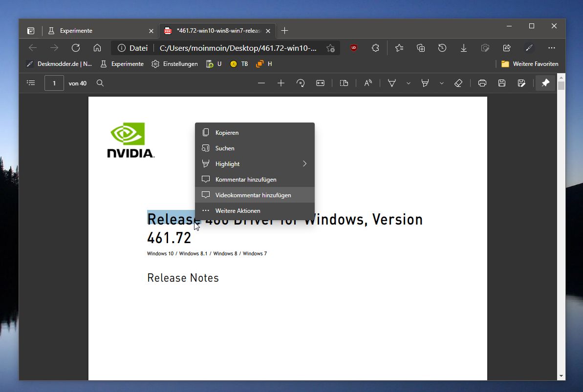
Task: Start Read Aloud for the PDF
Action: click(x=368, y=83)
